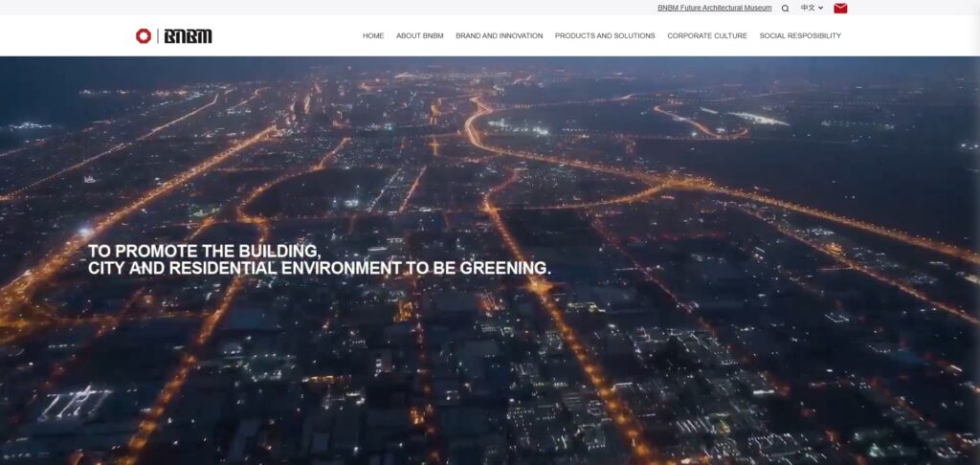980x465 pixels.
Task: Go to the HOME menu item
Action: coord(373,36)
